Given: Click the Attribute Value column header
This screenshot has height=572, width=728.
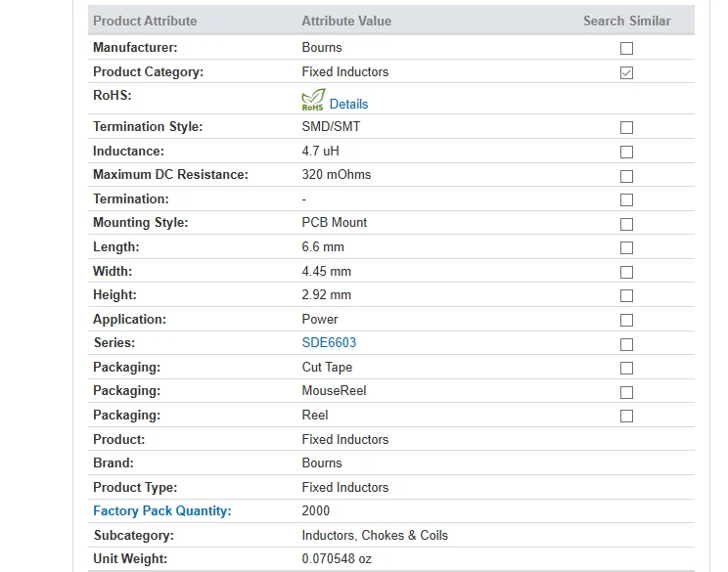Looking at the screenshot, I should 346,21.
